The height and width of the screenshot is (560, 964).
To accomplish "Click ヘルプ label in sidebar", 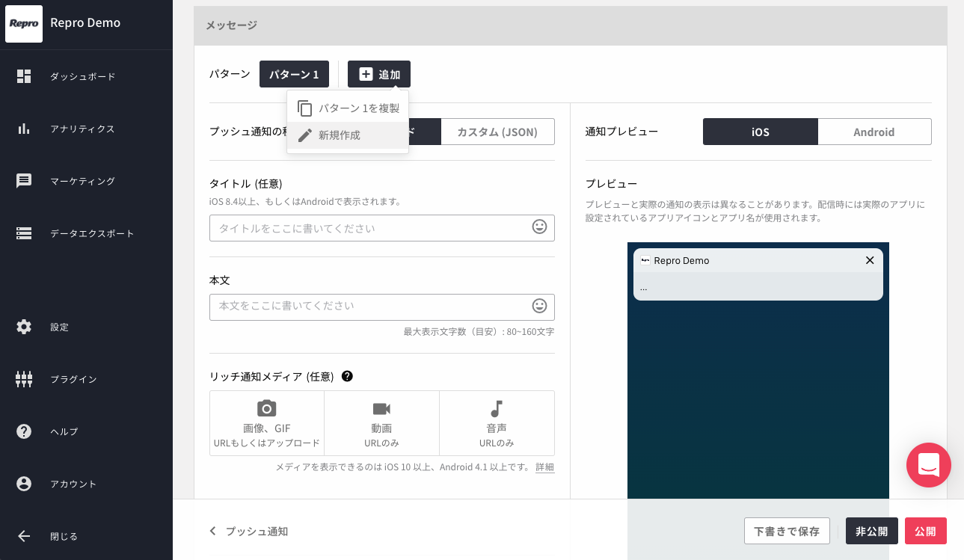I will [64, 431].
